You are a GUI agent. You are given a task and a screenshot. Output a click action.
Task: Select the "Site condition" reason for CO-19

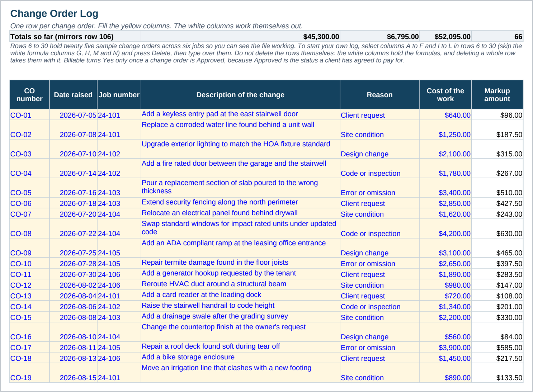[x=380, y=373]
